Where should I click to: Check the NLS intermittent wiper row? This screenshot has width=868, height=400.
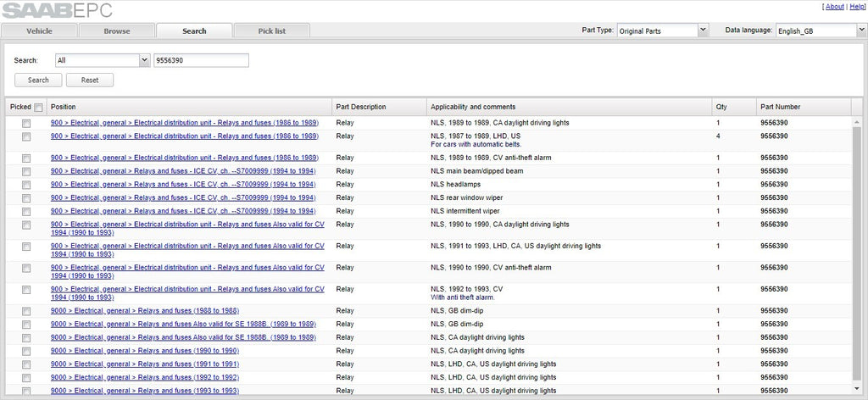(x=26, y=211)
